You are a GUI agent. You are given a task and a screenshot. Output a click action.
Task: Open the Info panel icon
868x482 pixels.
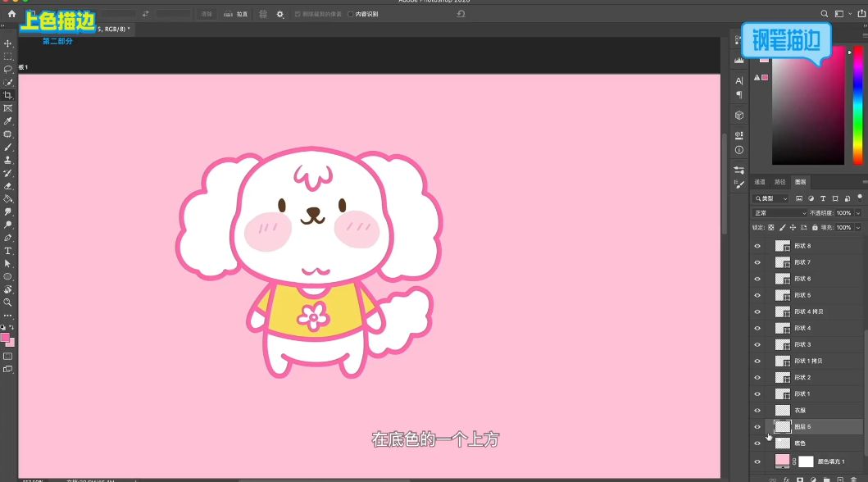tap(739, 150)
